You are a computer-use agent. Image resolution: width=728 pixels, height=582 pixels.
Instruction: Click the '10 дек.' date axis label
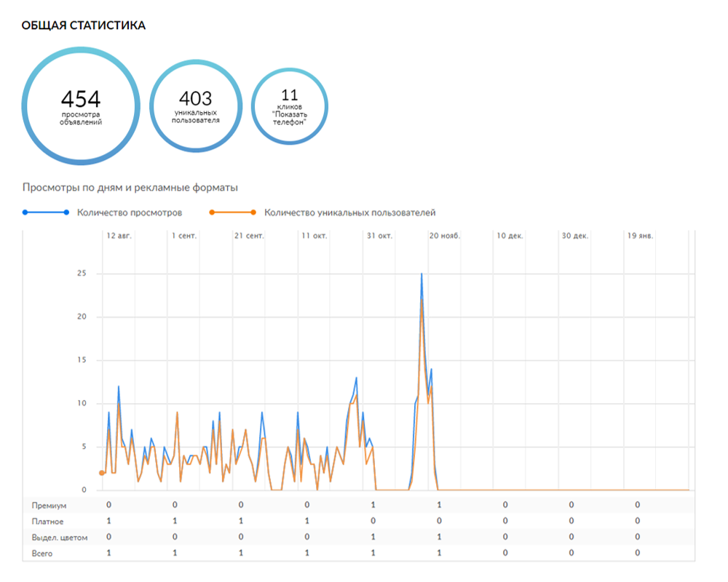(510, 236)
